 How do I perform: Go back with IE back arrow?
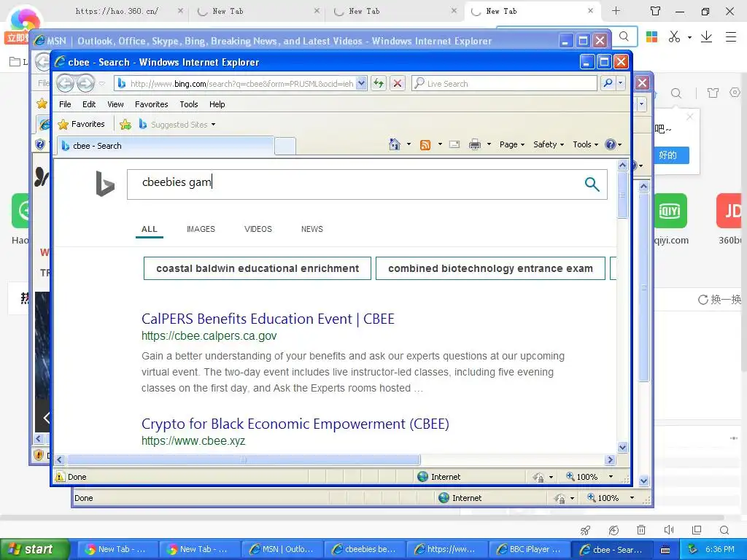click(x=65, y=83)
